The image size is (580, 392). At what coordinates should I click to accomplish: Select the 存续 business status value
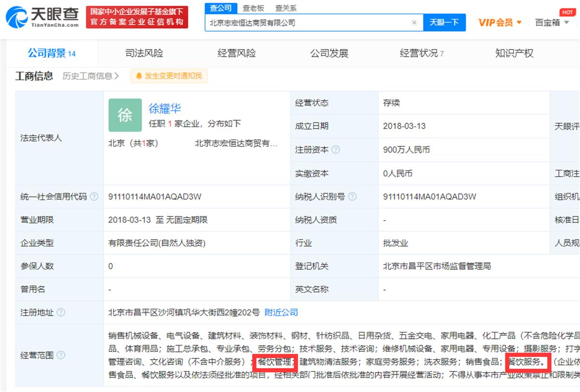(x=391, y=103)
